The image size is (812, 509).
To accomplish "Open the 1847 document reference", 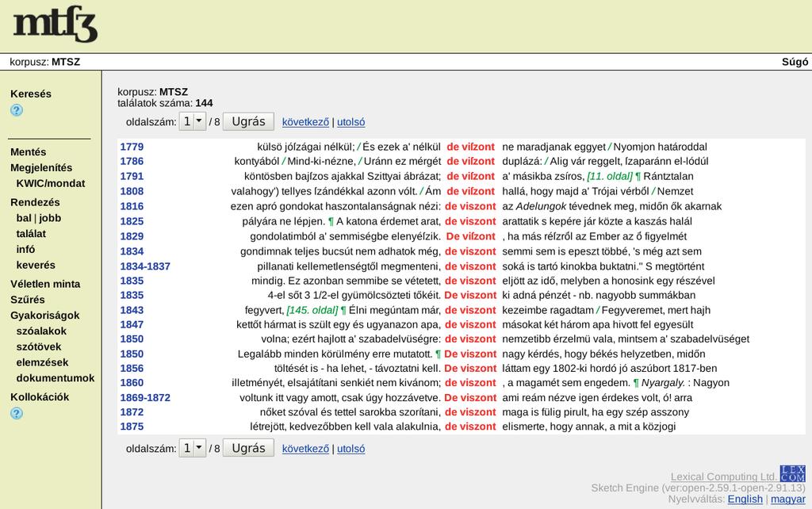I will point(132,324).
